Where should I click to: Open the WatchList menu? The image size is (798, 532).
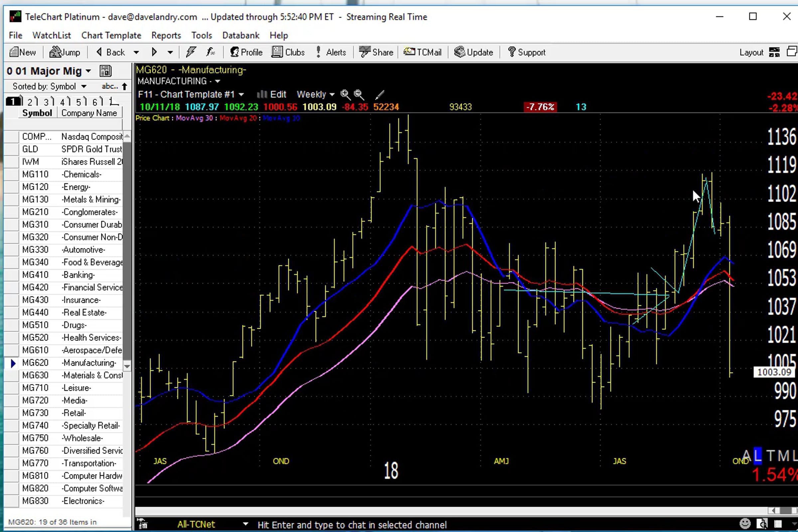coord(52,35)
